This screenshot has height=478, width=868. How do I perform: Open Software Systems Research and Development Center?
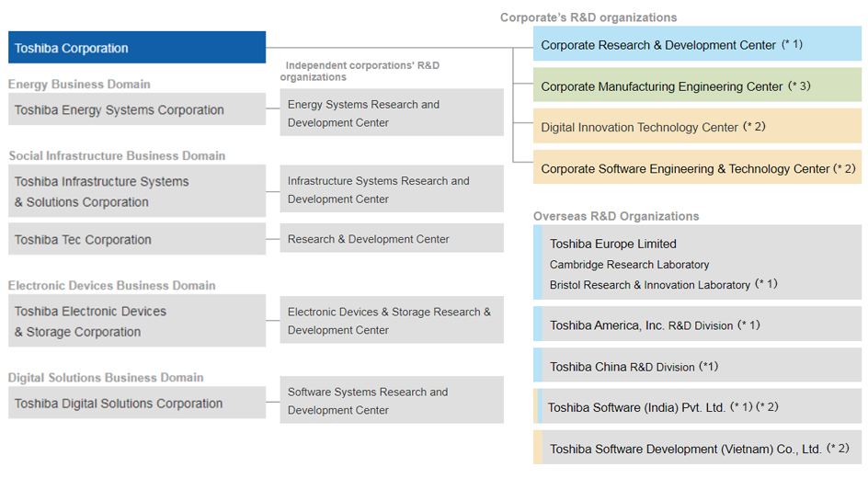392,401
